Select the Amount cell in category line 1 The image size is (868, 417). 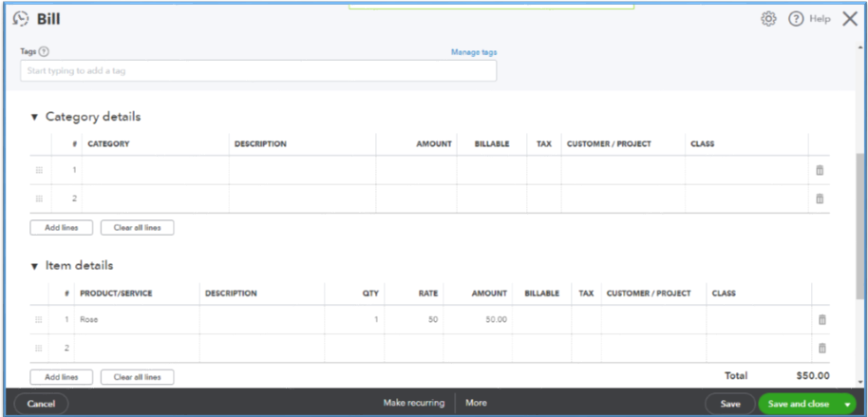[x=416, y=170]
